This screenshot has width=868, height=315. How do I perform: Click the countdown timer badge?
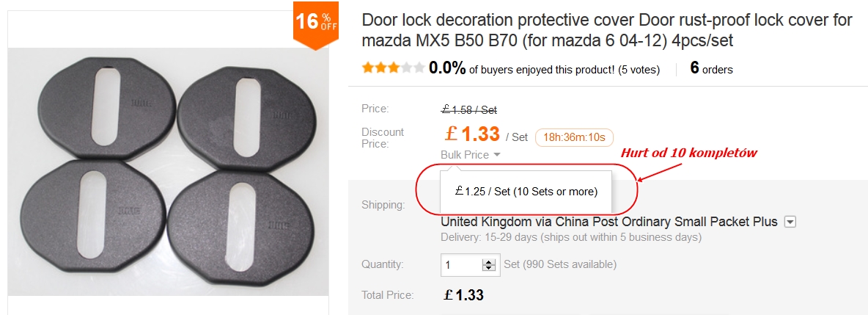pyautogui.click(x=574, y=137)
